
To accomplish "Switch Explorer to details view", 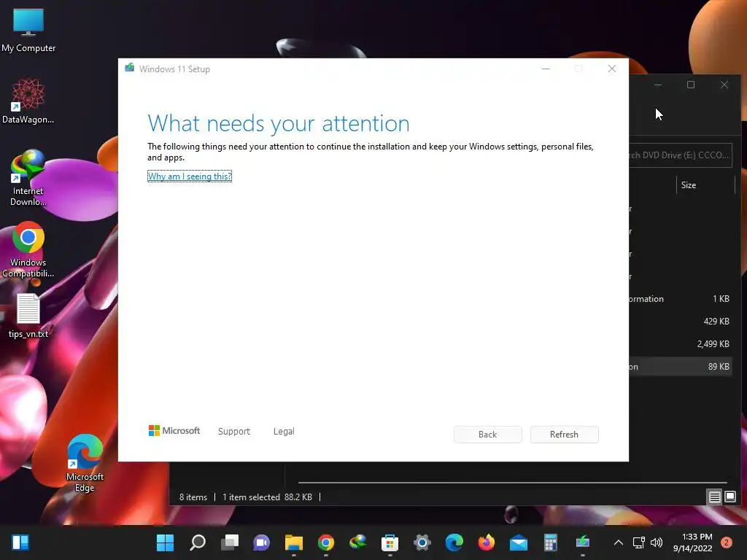I will coord(715,497).
